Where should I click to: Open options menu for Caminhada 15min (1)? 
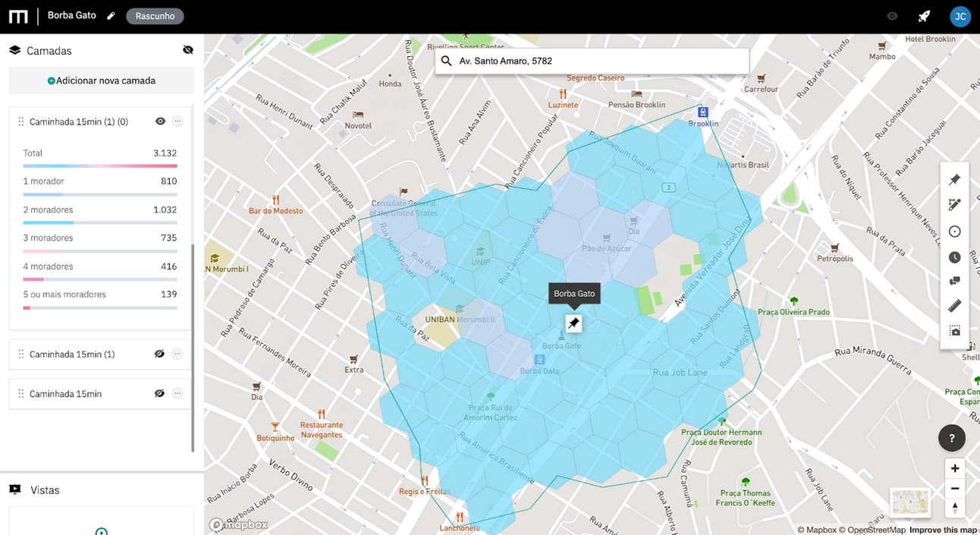pyautogui.click(x=177, y=354)
